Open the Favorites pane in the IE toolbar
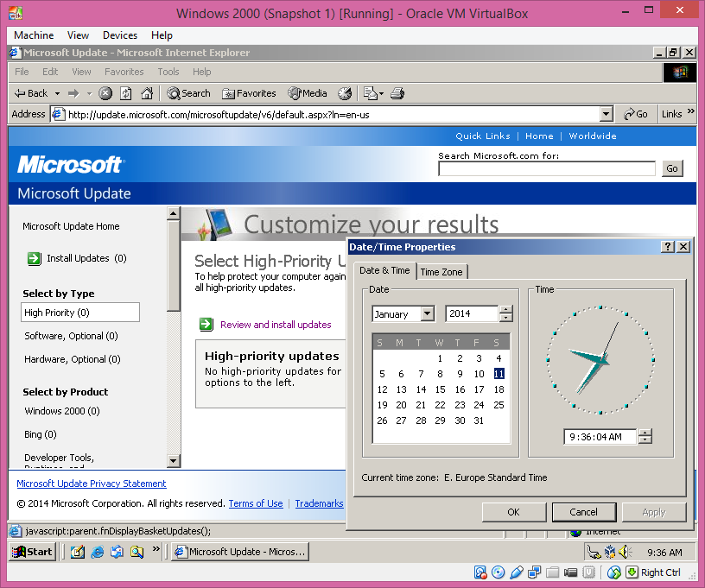705x588 pixels. [x=249, y=93]
